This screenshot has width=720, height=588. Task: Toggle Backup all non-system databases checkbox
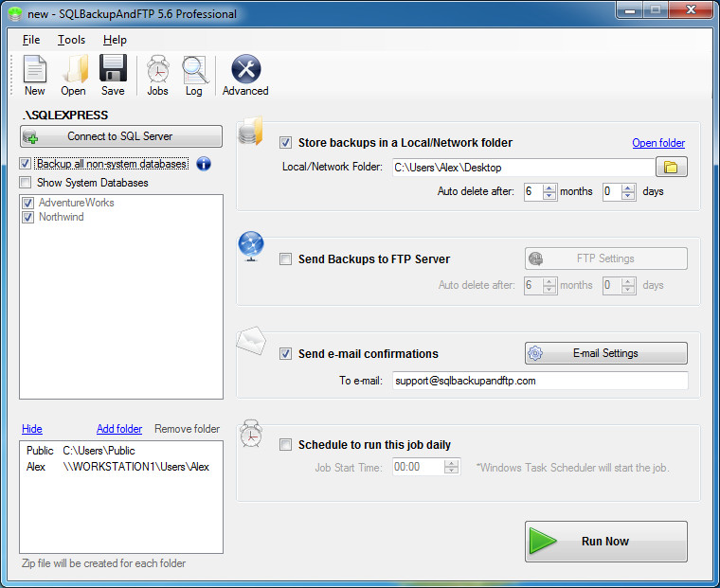point(26,164)
